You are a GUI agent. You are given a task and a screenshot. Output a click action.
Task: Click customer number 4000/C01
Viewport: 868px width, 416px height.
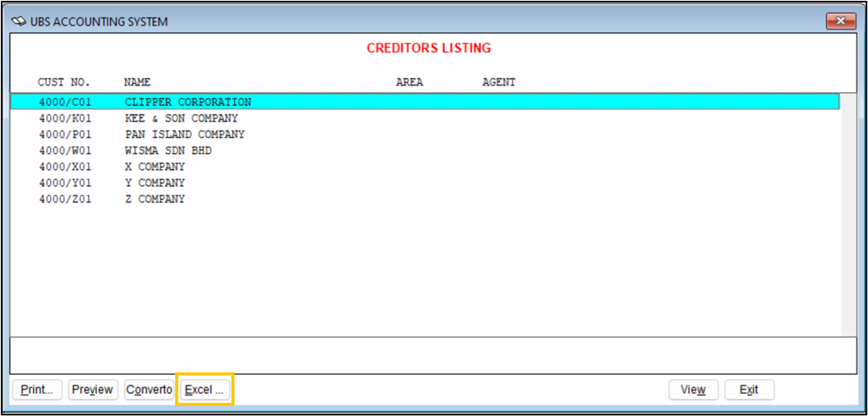(65, 103)
